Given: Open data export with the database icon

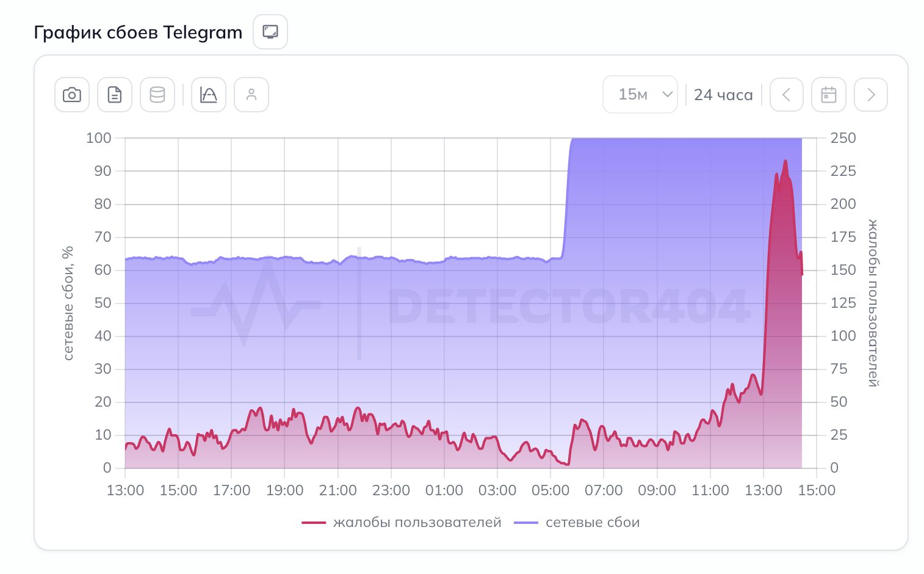Looking at the screenshot, I should click(x=157, y=95).
